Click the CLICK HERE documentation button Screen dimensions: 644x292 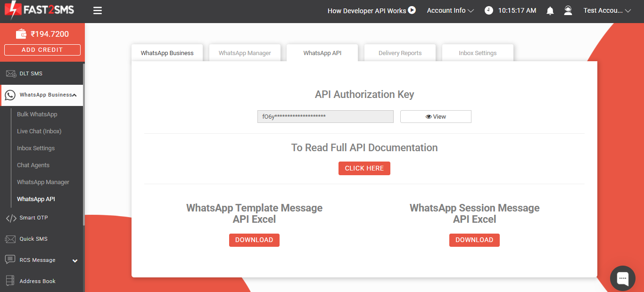coord(364,168)
